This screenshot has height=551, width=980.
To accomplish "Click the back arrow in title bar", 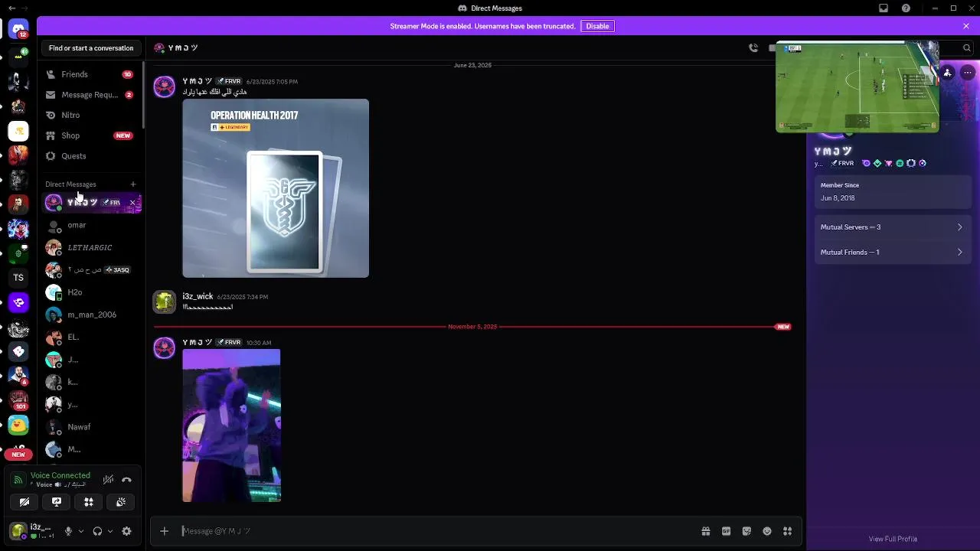I will coord(11,8).
